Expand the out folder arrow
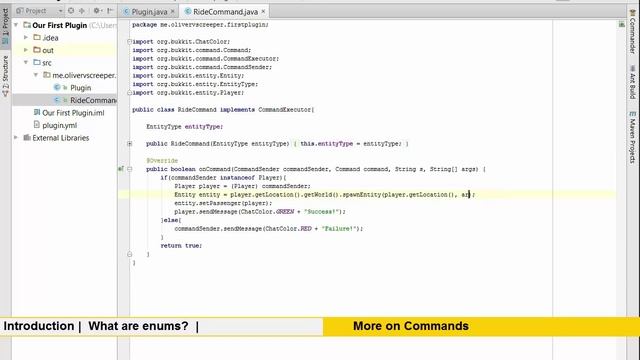 pos(26,50)
